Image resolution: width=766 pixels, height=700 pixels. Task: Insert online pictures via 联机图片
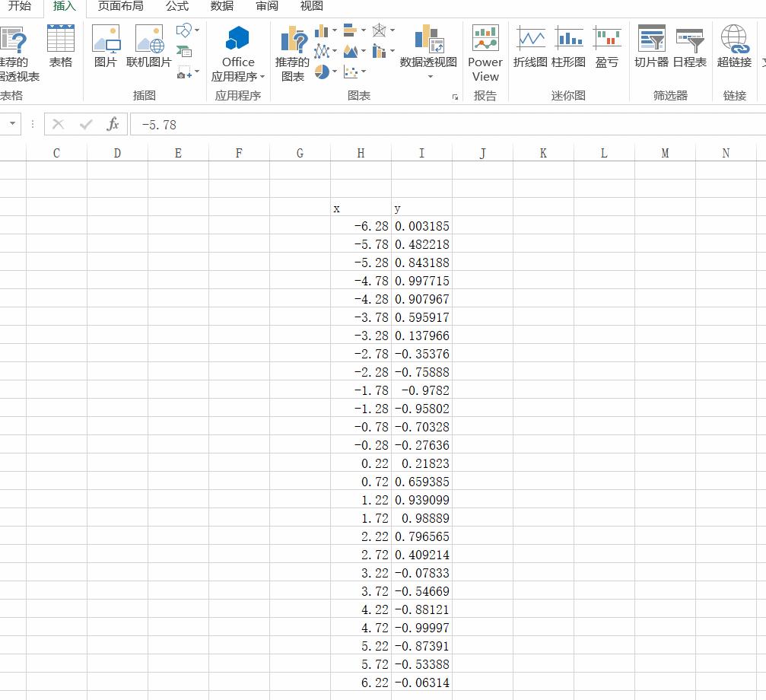pyautogui.click(x=149, y=46)
